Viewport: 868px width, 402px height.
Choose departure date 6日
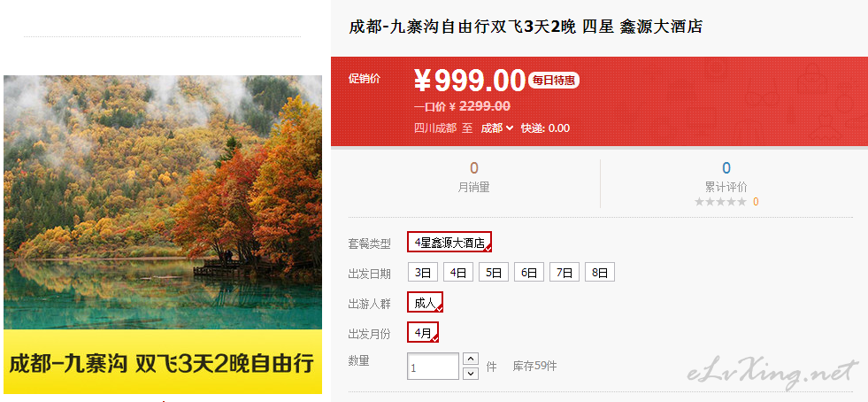529,273
